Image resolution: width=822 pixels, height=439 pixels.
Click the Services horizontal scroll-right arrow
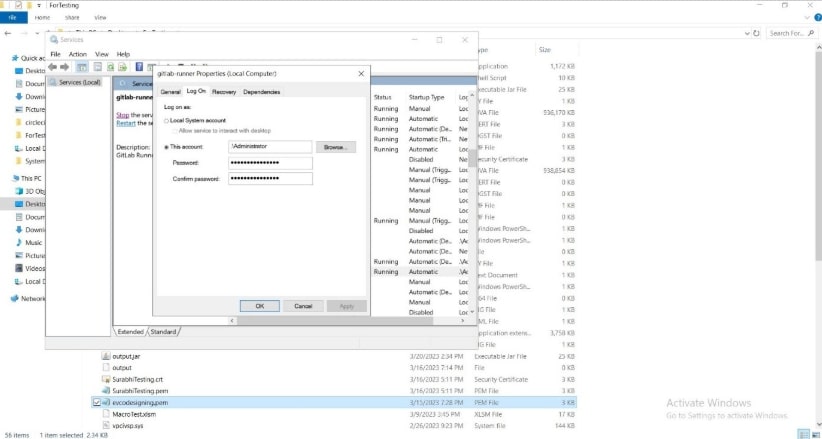click(462, 320)
